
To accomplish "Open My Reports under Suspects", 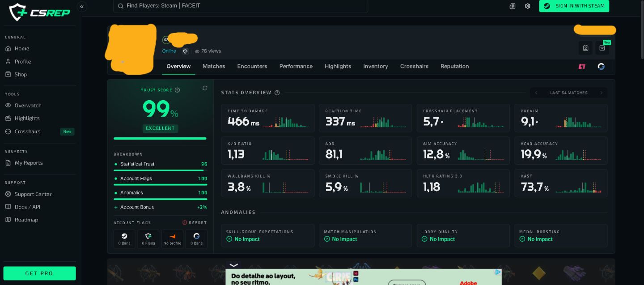I will [24, 163].
